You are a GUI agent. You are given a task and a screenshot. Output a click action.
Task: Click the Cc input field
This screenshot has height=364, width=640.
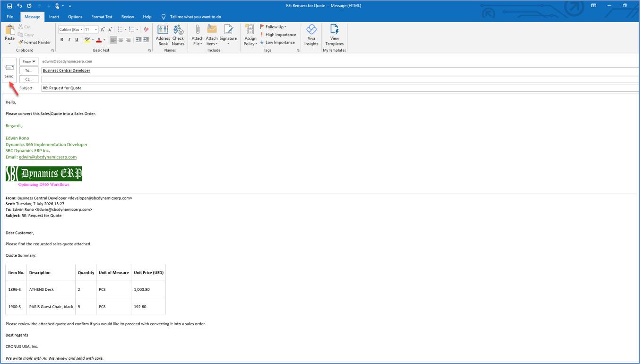pyautogui.click(x=340, y=79)
